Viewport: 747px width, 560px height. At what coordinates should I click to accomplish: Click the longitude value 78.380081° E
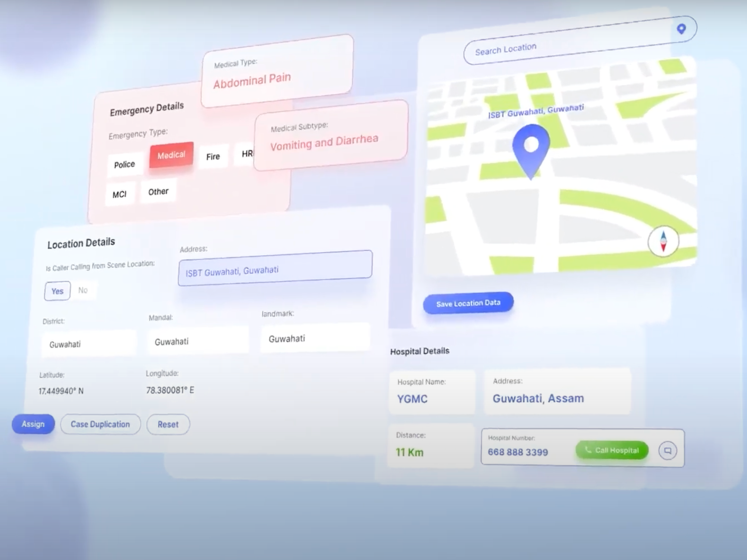[170, 390]
